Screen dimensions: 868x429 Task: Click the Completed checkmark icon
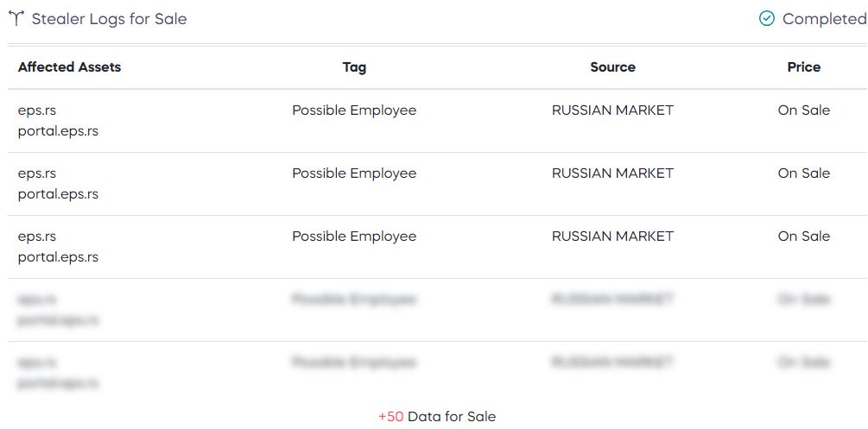pos(766,19)
